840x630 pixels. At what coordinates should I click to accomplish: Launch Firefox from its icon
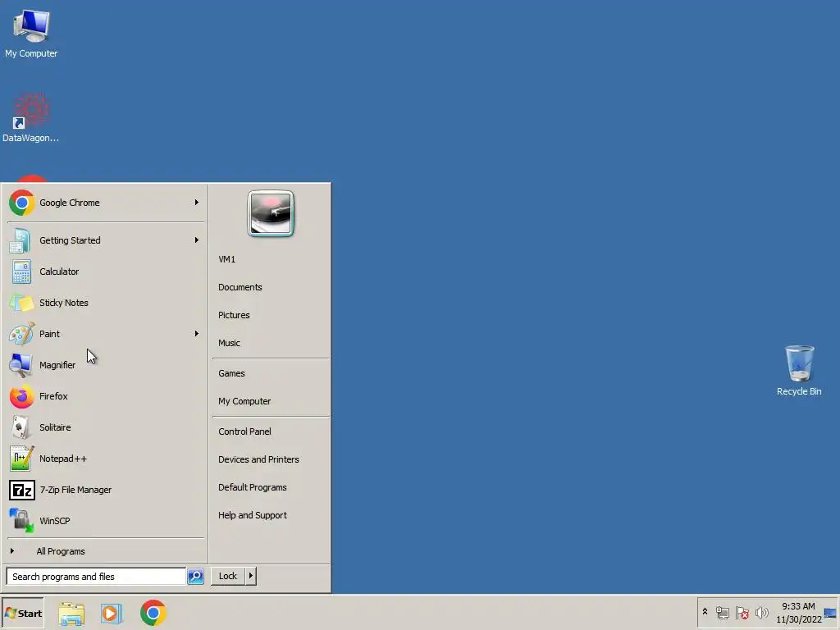pos(21,396)
